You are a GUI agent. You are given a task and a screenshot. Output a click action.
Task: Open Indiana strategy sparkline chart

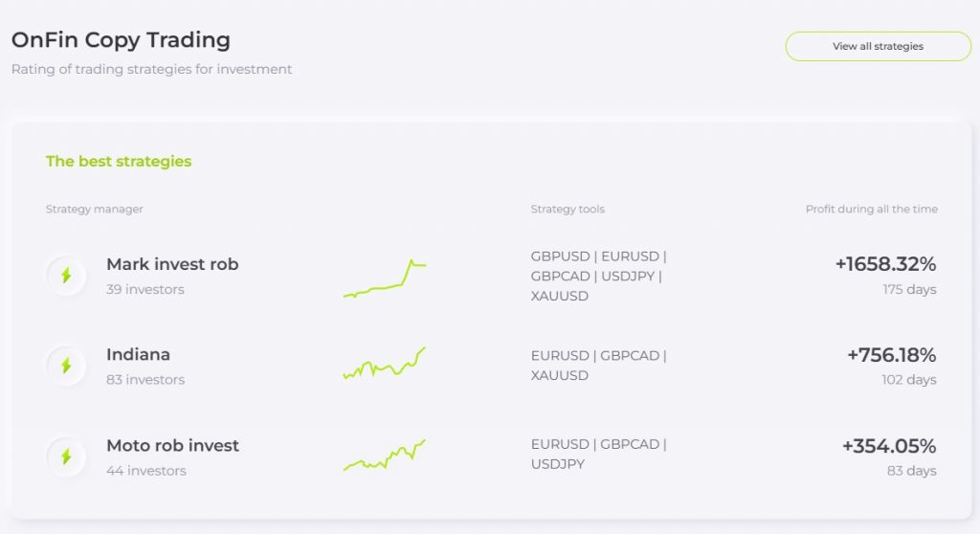[385, 364]
